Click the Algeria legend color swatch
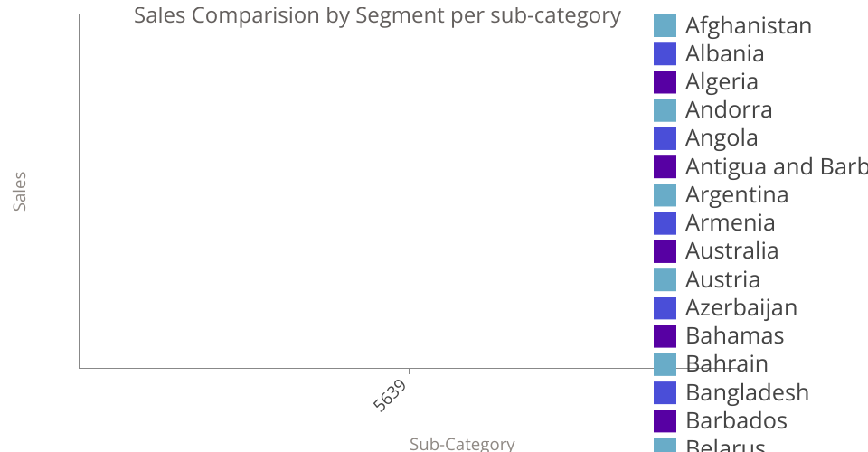The width and height of the screenshot is (868, 452). [x=665, y=82]
